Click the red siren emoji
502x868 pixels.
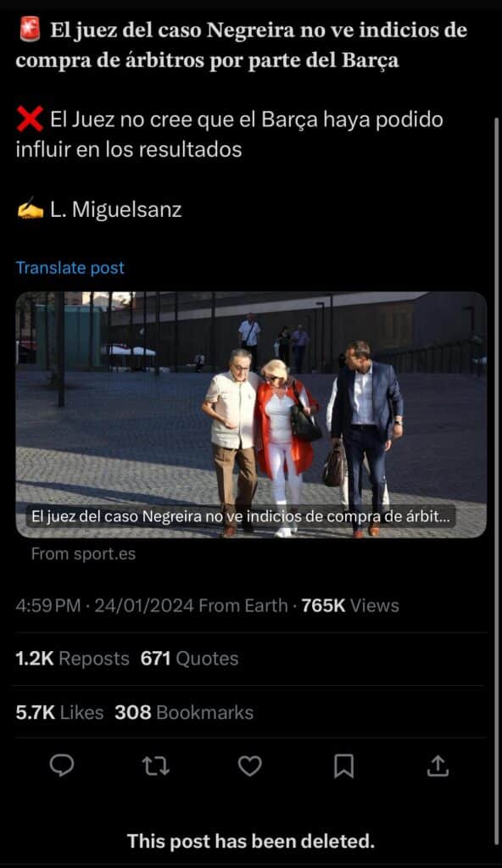30,30
